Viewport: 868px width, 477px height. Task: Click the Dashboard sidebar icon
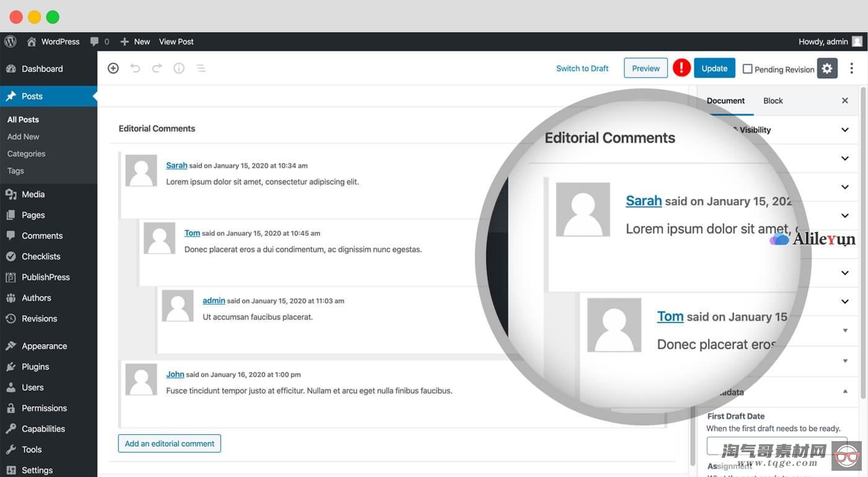click(x=11, y=69)
